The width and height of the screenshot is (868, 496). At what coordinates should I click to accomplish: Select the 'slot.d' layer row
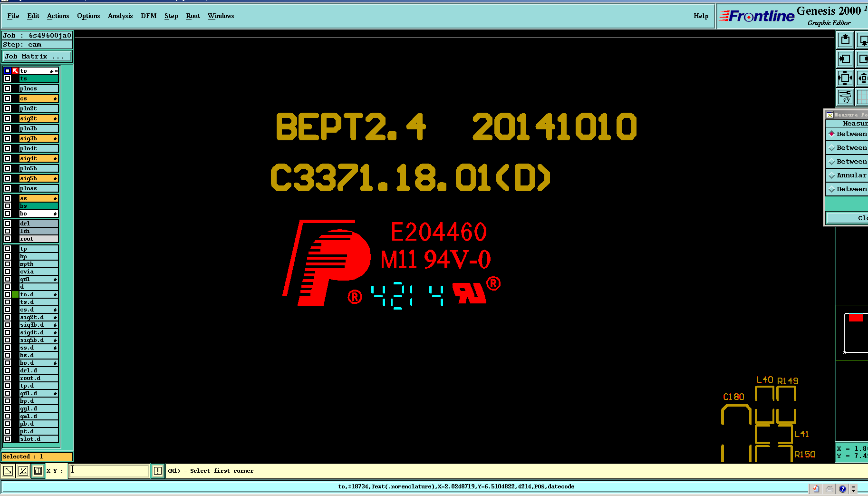point(39,439)
